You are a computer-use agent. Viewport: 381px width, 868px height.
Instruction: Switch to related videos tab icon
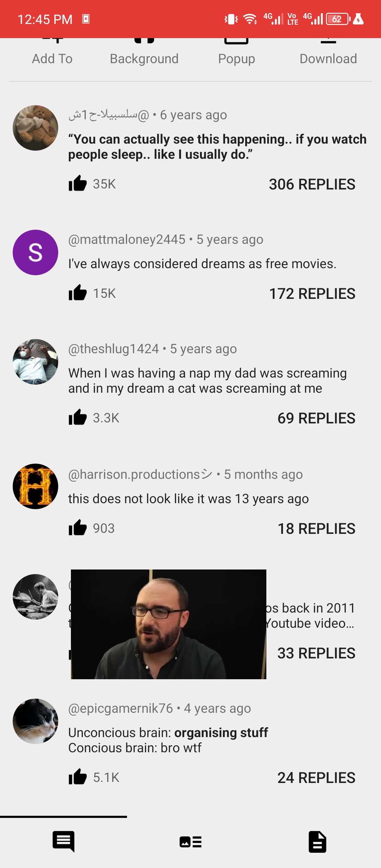point(190,842)
